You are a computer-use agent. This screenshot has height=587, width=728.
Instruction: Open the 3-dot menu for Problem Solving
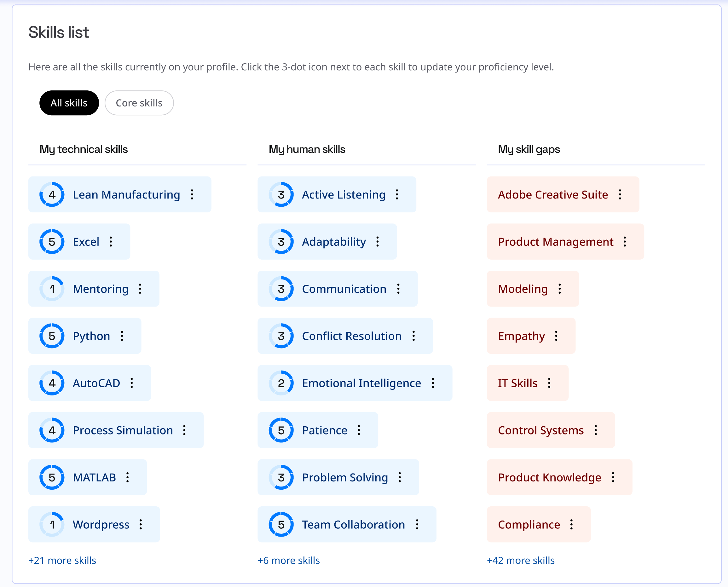[x=400, y=477]
